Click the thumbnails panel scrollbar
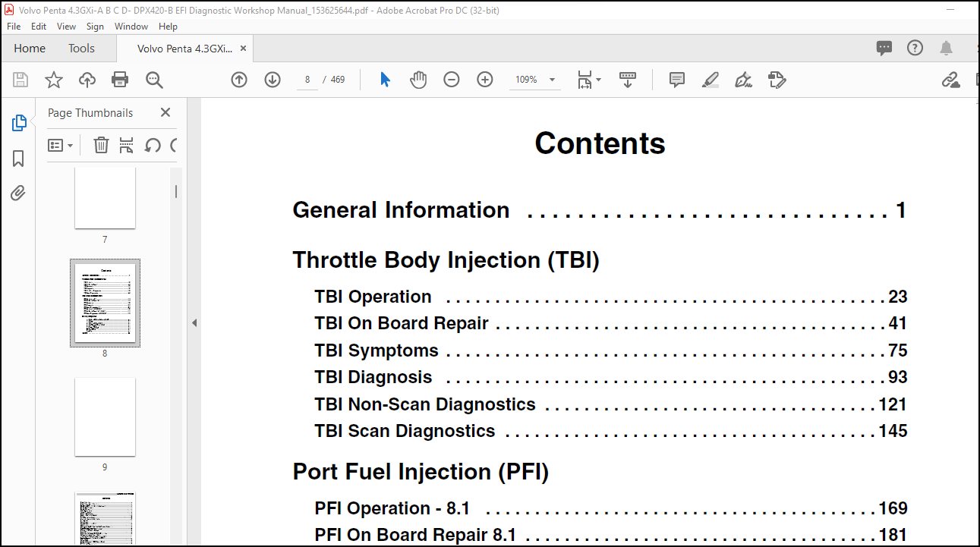The height and width of the screenshot is (547, 980). pyautogui.click(x=176, y=191)
